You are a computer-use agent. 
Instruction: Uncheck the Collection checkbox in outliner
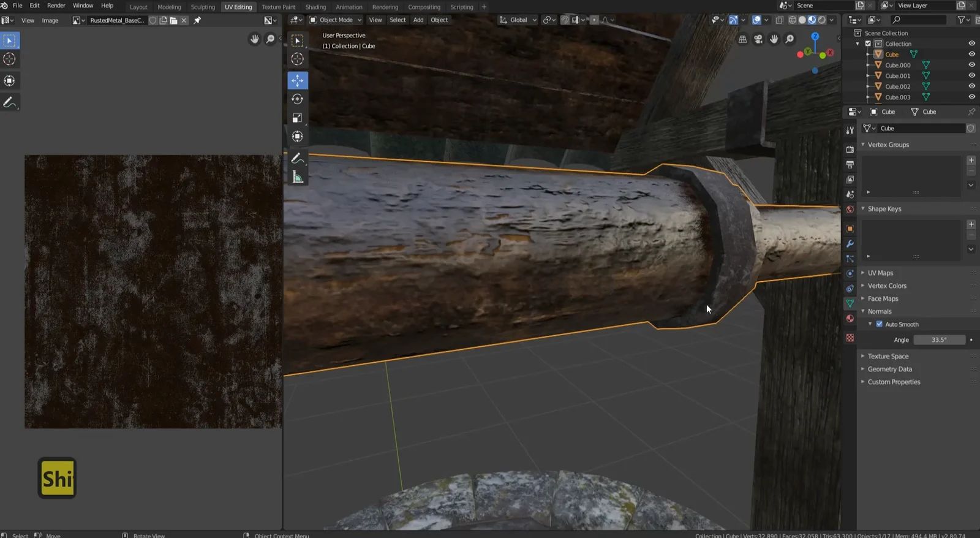868,44
